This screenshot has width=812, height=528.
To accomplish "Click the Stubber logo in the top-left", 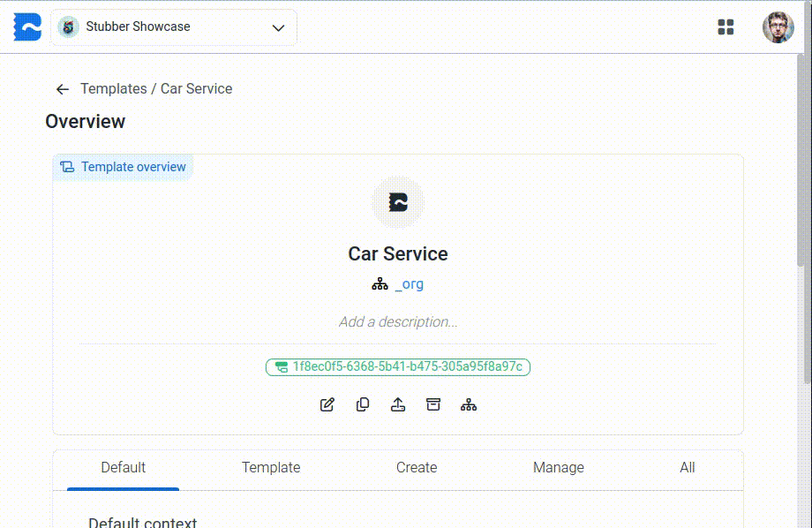I will (x=27, y=27).
